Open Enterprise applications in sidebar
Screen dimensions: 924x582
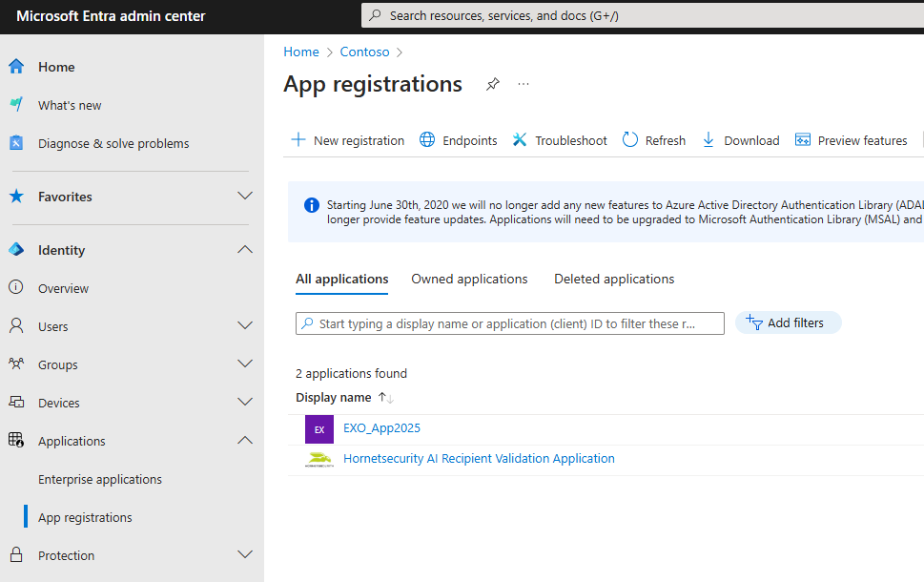(99, 479)
